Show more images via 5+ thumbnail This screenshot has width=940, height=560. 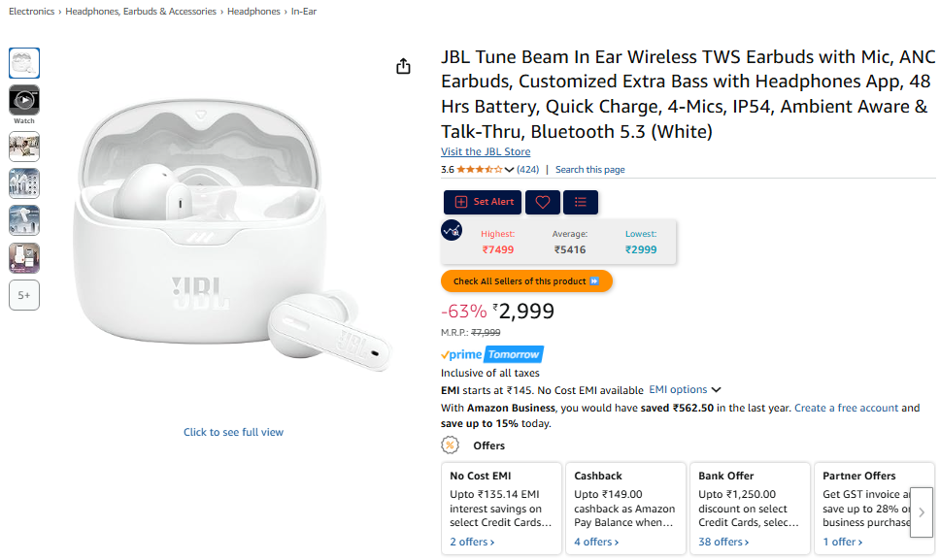point(24,295)
